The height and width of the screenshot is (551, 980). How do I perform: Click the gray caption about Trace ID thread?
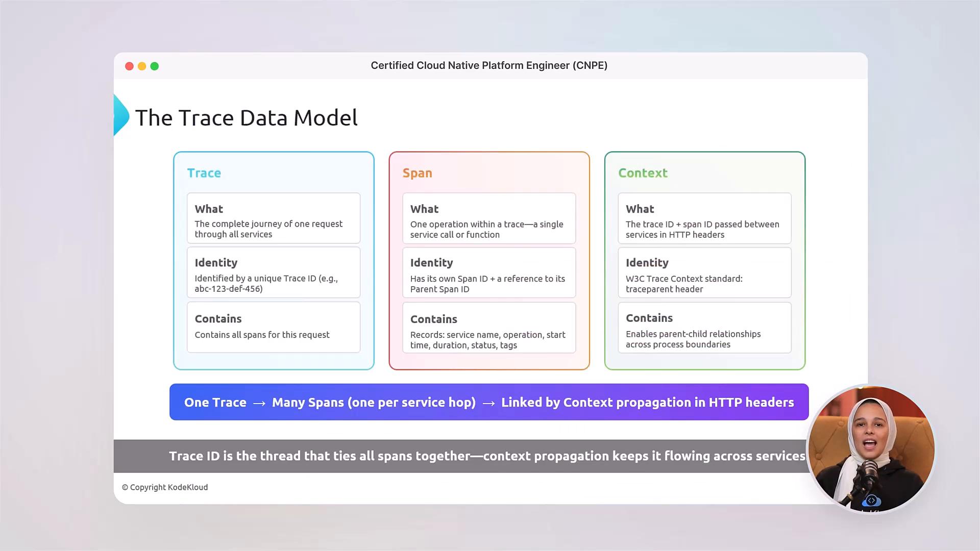point(487,456)
